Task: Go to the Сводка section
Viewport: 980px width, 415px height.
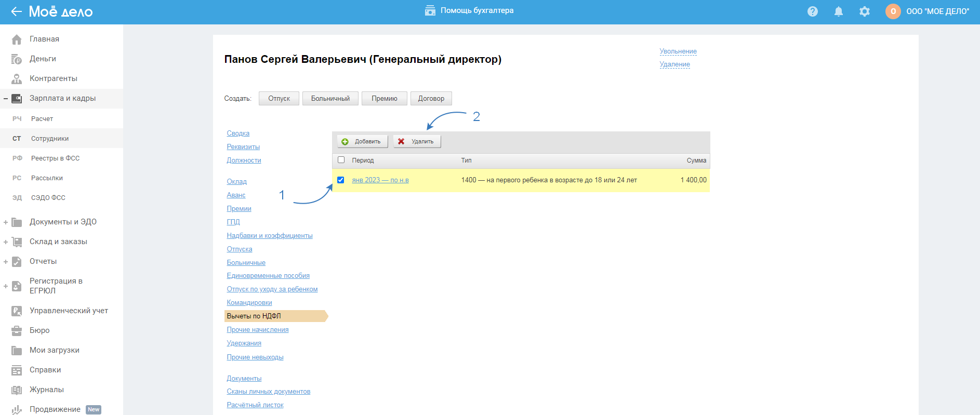Action: coord(238,133)
